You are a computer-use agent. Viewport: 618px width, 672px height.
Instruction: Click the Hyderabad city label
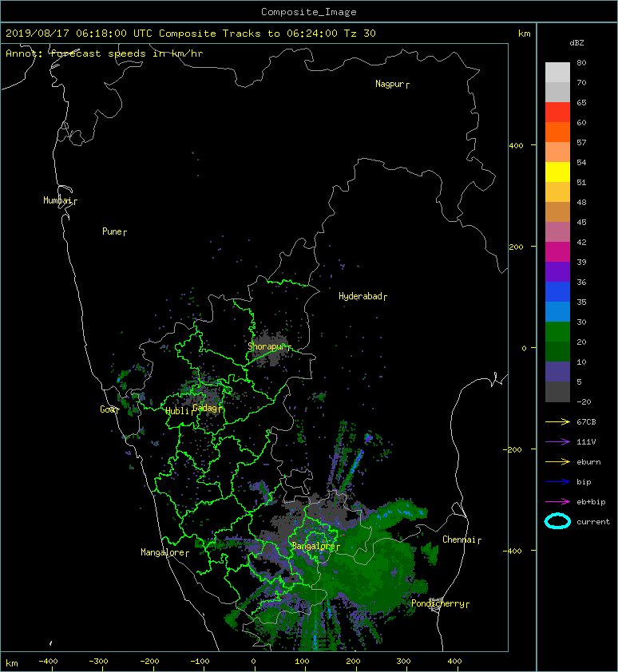pyautogui.click(x=360, y=296)
